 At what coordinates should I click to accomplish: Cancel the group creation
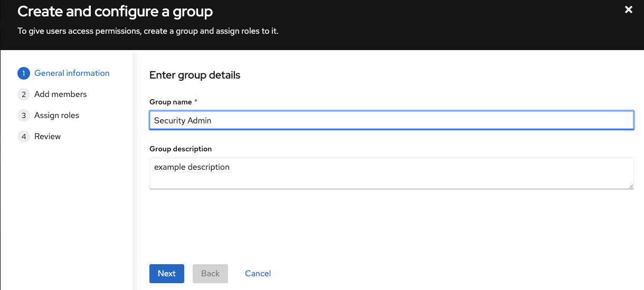pos(258,274)
